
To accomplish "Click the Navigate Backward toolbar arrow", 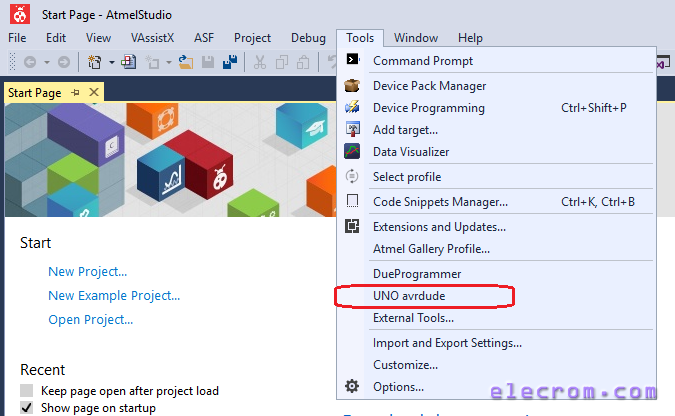I will tap(30, 62).
